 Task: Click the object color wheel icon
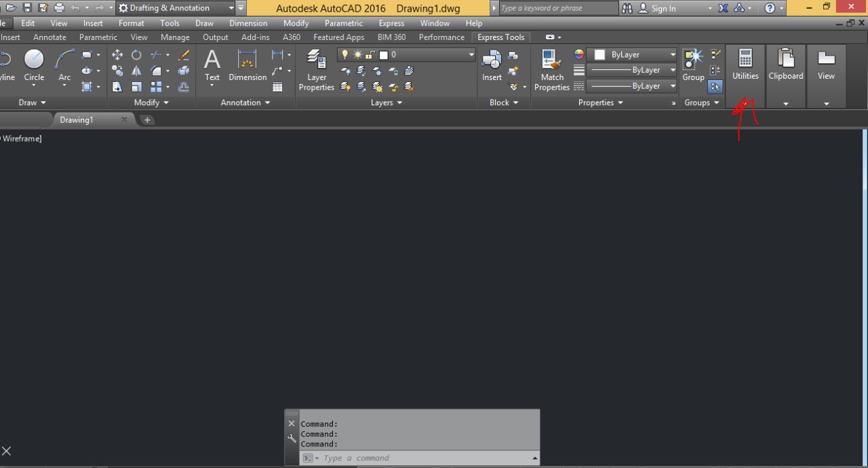578,54
